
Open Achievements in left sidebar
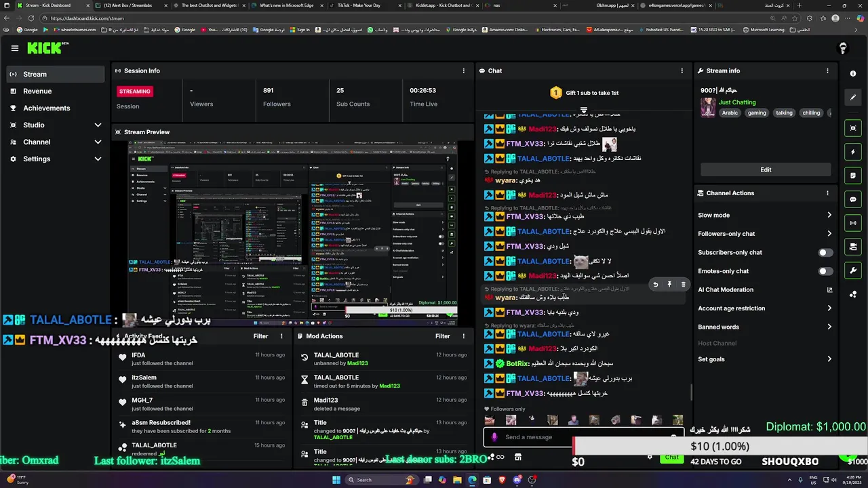[56, 108]
